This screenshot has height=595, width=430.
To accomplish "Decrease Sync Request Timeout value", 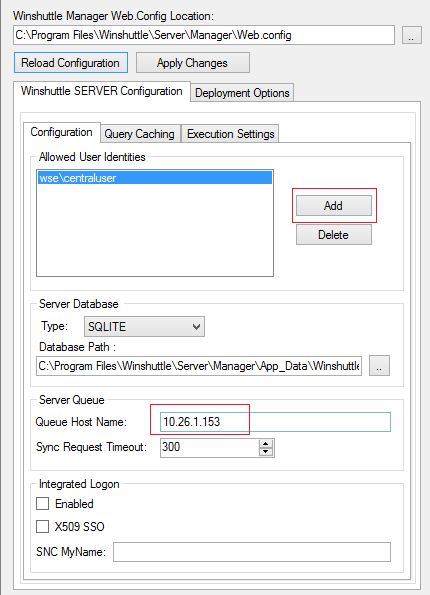I will 266,452.
